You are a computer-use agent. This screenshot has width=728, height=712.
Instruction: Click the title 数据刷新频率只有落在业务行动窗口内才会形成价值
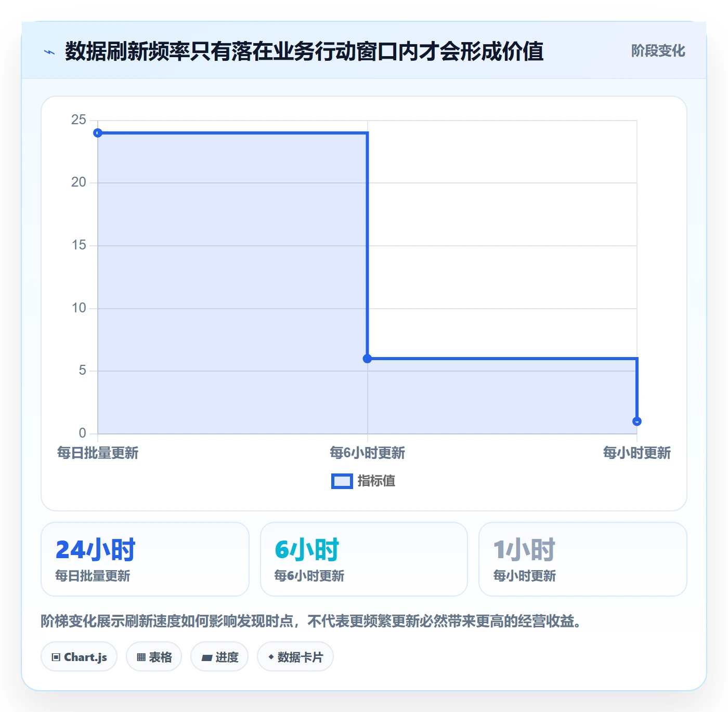tap(304, 51)
